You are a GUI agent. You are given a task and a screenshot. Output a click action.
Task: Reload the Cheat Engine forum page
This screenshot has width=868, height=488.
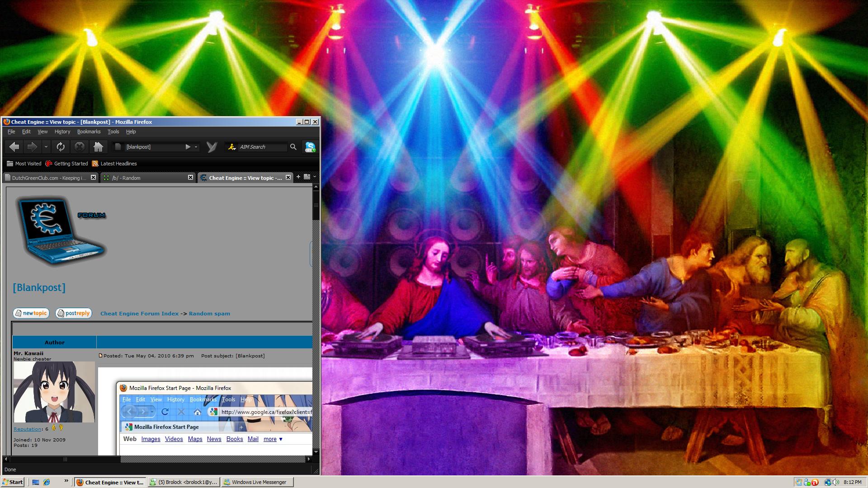pos(61,147)
